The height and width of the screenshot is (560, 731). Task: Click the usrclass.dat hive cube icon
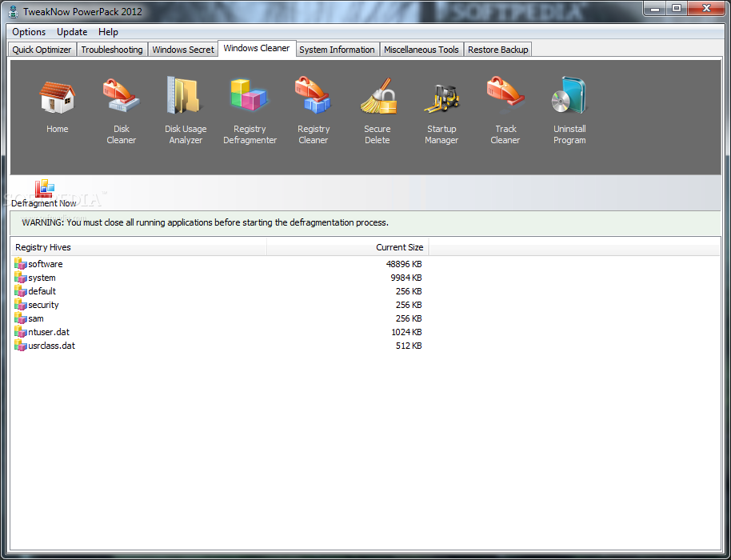tap(21, 346)
